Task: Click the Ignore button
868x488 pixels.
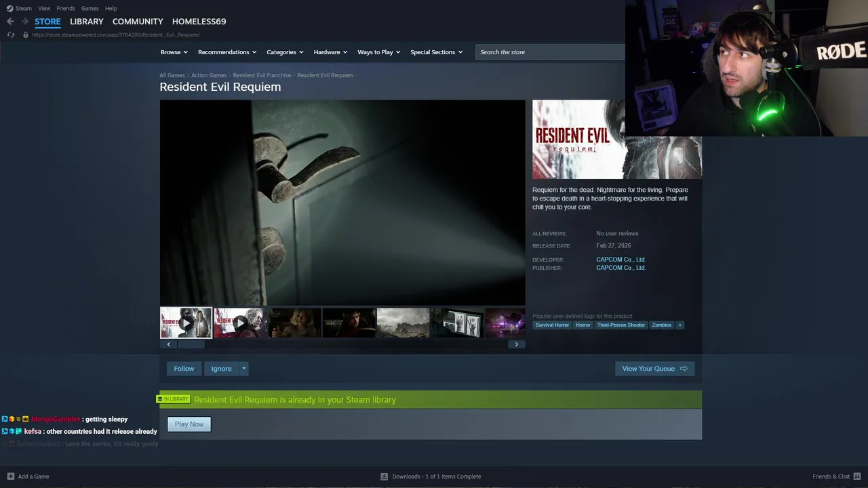Action: (221, 369)
